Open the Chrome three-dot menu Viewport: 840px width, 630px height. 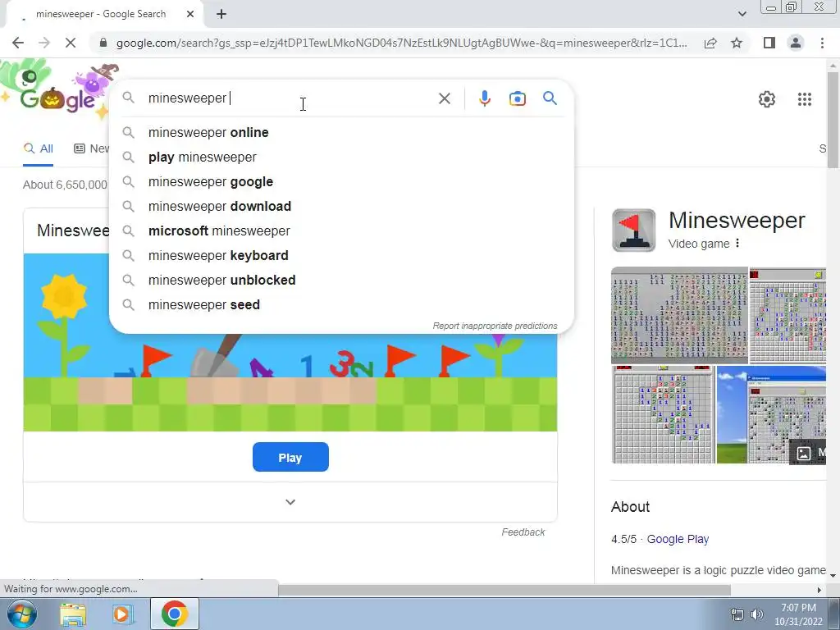(822, 43)
